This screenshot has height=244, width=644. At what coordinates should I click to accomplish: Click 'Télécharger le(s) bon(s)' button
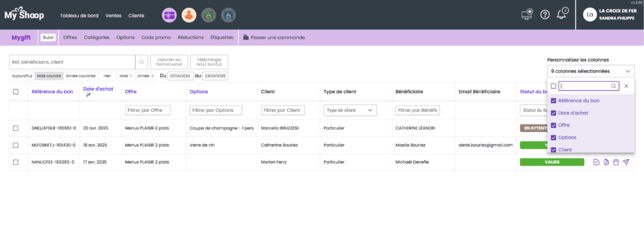point(209,62)
